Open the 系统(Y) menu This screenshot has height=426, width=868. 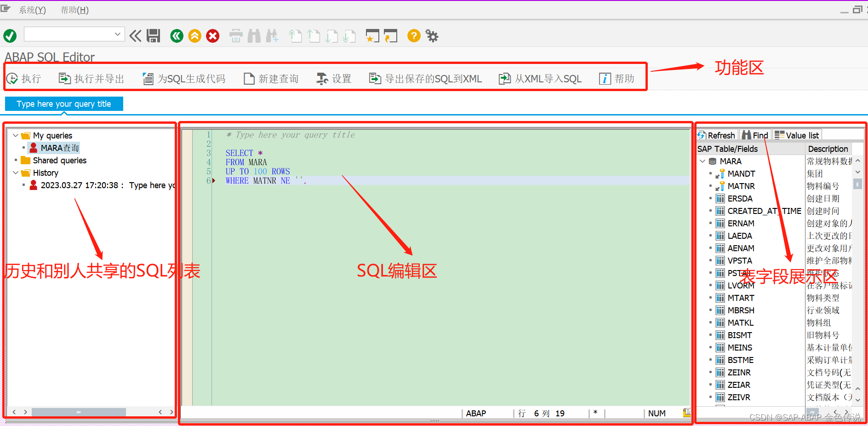32,10
